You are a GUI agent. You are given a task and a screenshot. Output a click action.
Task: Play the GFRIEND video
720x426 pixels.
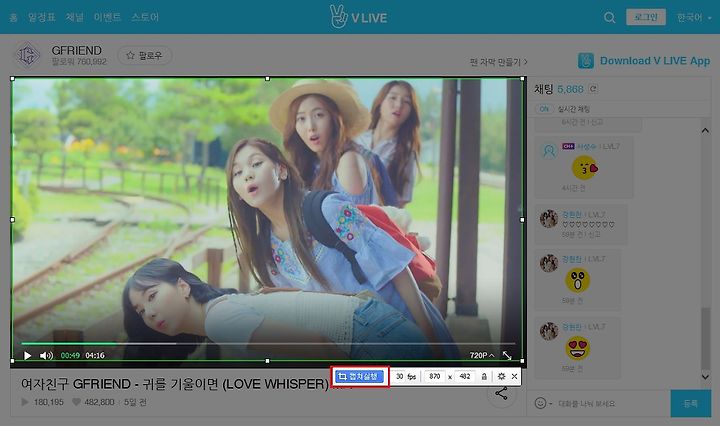28,356
